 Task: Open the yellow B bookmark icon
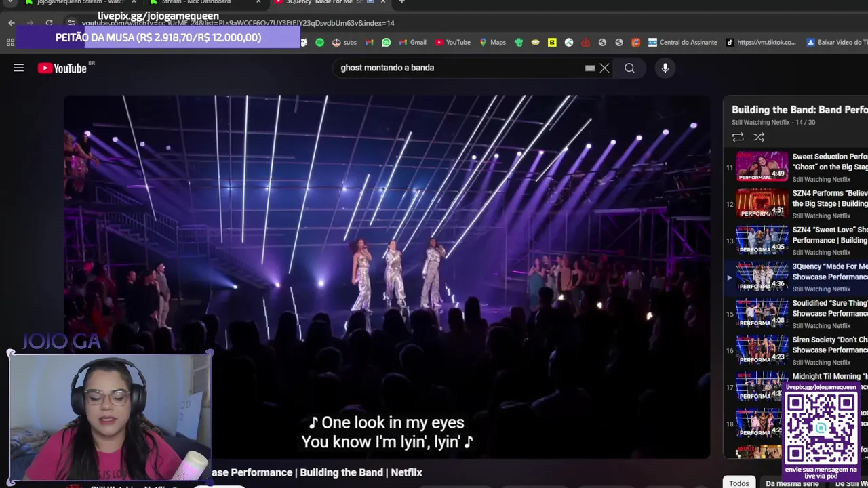point(552,42)
